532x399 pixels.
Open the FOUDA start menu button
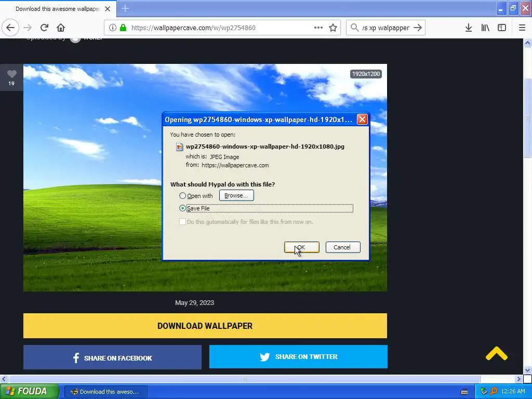click(30, 392)
